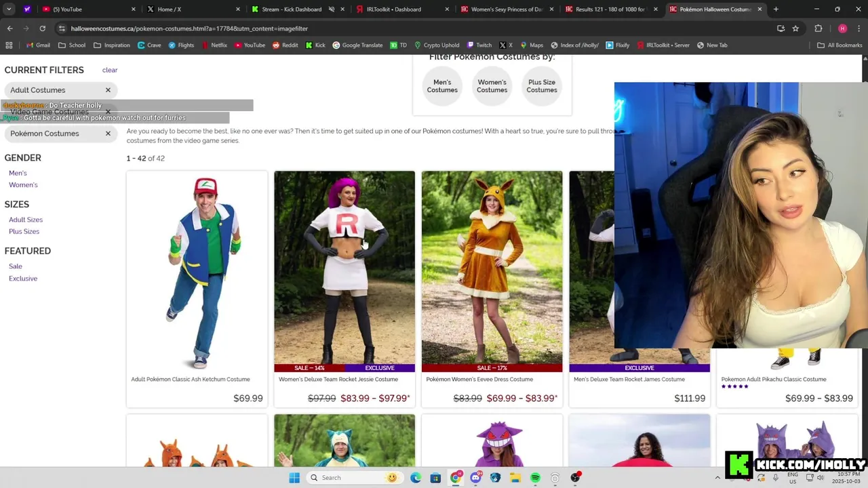The height and width of the screenshot is (488, 868).
Task: Open the Netflix bookmark
Action: (x=214, y=45)
